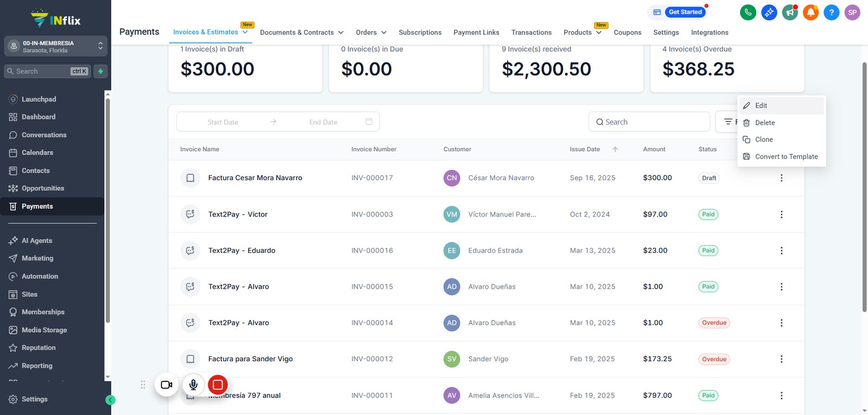Sort table by Issue Date arrow
This screenshot has height=415, width=868.
point(615,149)
